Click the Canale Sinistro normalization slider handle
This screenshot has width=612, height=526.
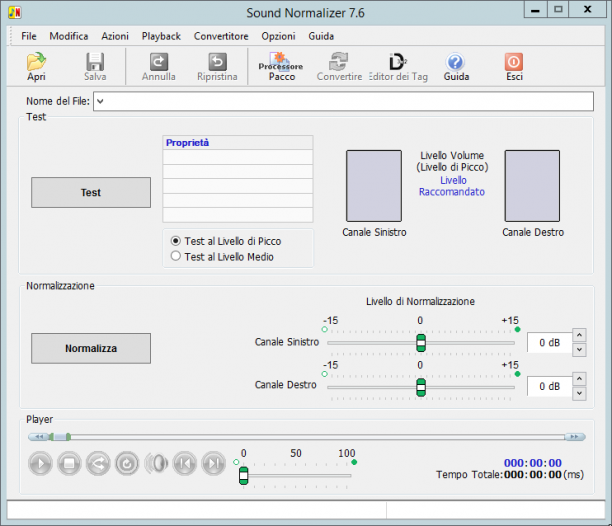pyautogui.click(x=421, y=343)
